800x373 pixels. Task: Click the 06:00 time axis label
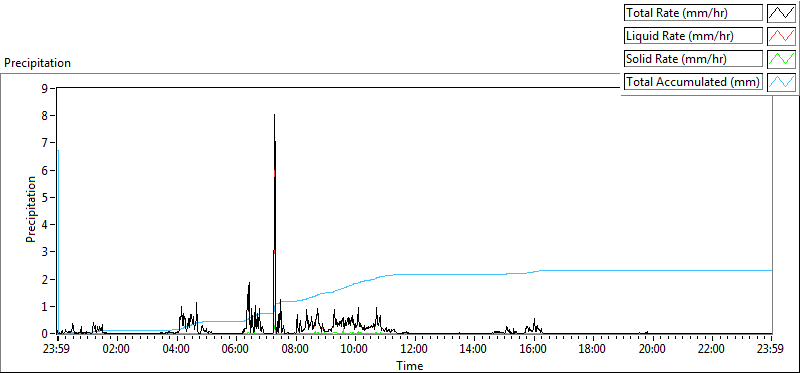coord(236,350)
